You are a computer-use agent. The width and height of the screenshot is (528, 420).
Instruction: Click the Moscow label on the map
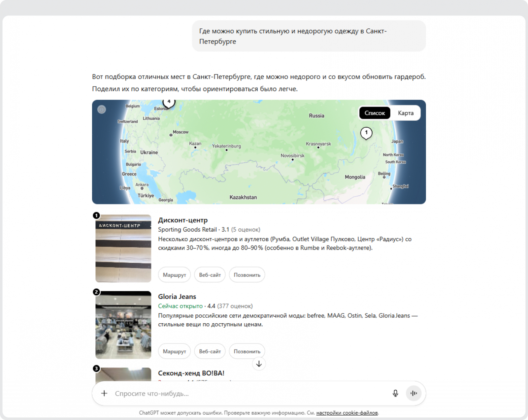pos(181,132)
